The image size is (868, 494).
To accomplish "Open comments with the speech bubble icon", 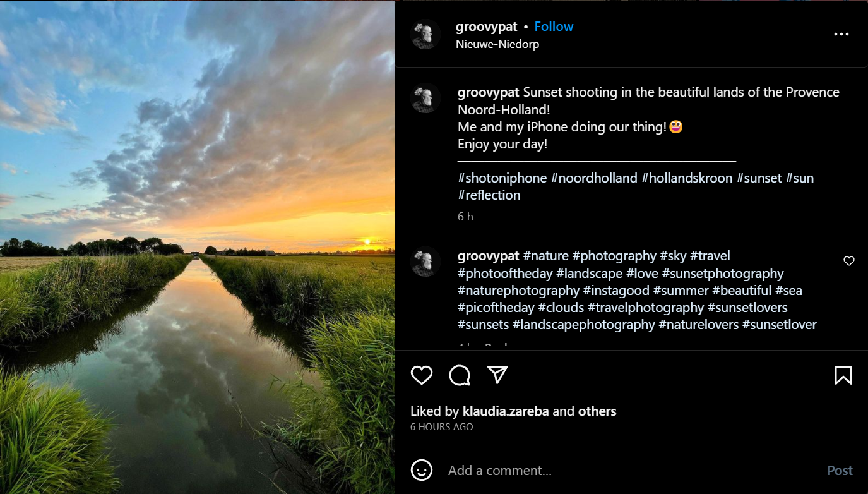I will pyautogui.click(x=460, y=375).
